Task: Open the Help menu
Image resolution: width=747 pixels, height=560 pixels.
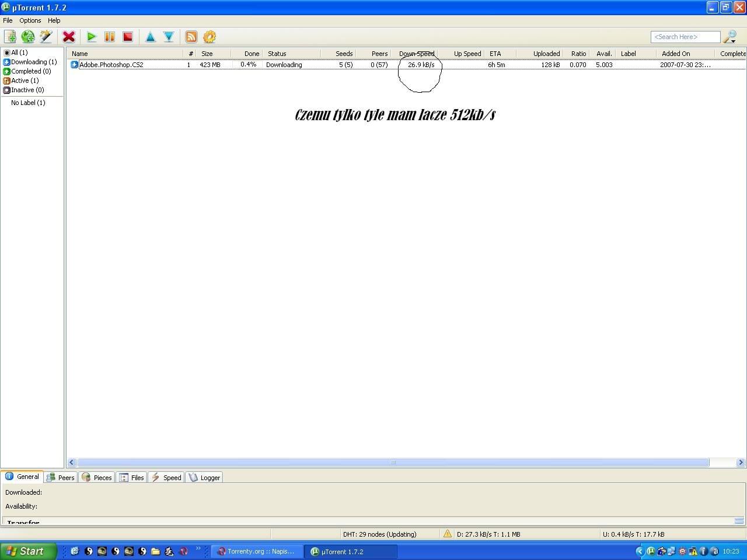Action: coord(54,20)
